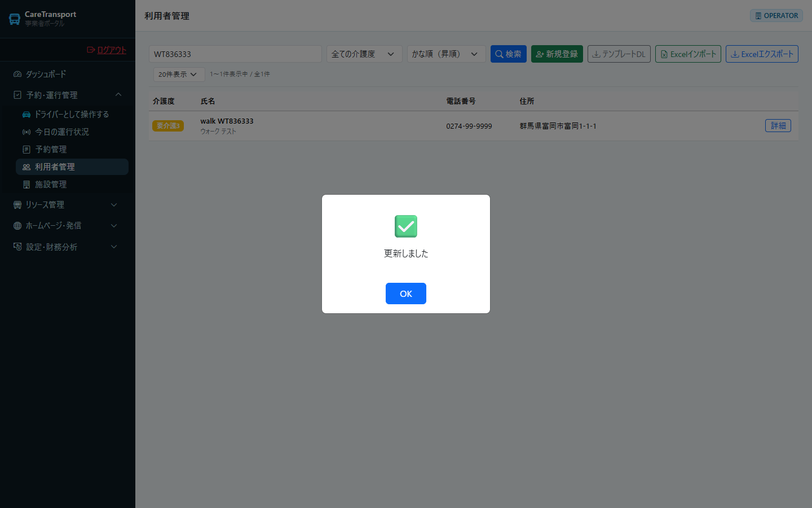Click the globe icon beside ホームページ・発信
Image resolution: width=812 pixels, height=508 pixels.
[x=17, y=226]
